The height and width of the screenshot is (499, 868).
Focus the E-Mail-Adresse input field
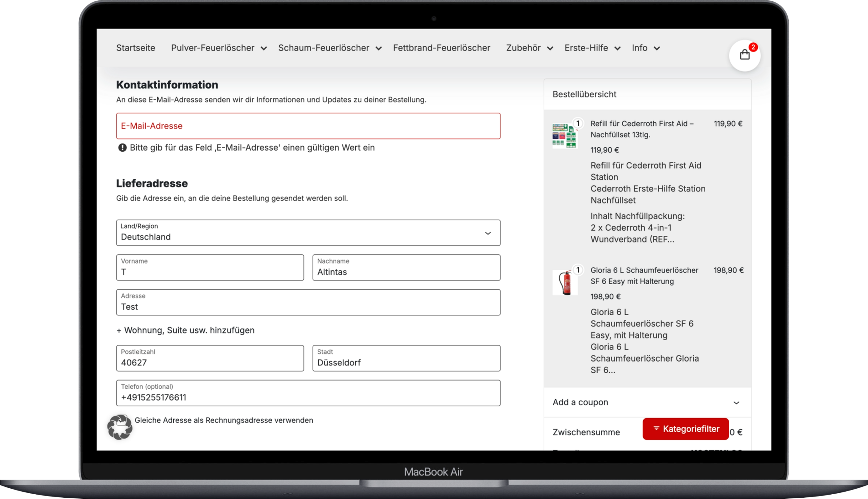pos(308,126)
